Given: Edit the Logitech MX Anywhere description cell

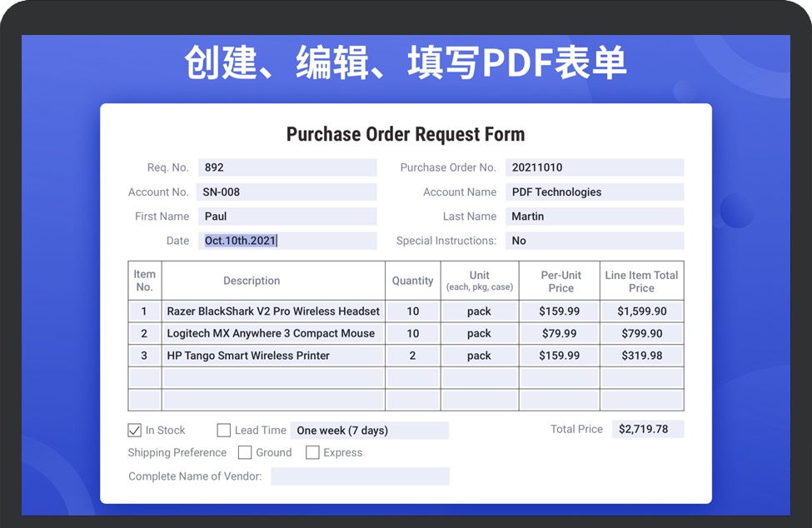Looking at the screenshot, I should (273, 333).
